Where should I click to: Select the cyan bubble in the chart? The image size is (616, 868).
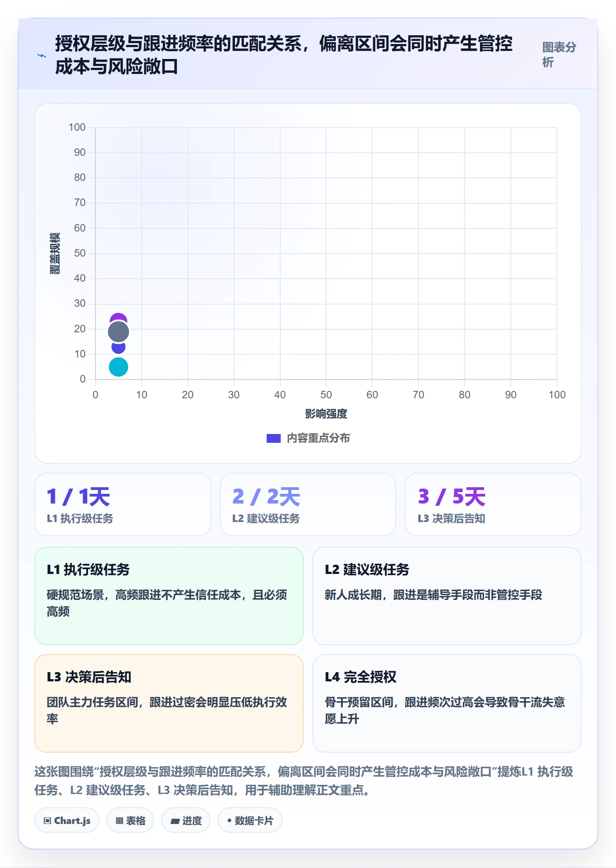pos(118,367)
